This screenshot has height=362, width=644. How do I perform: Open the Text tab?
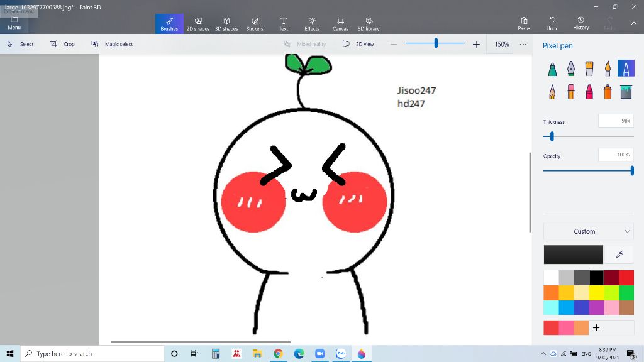[284, 24]
